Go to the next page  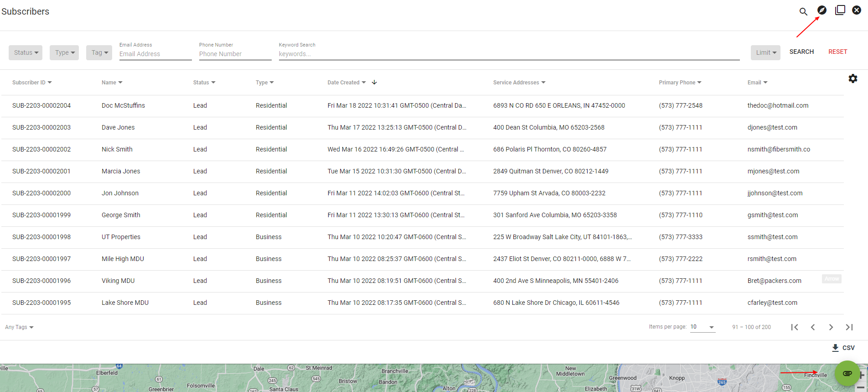[x=831, y=327]
